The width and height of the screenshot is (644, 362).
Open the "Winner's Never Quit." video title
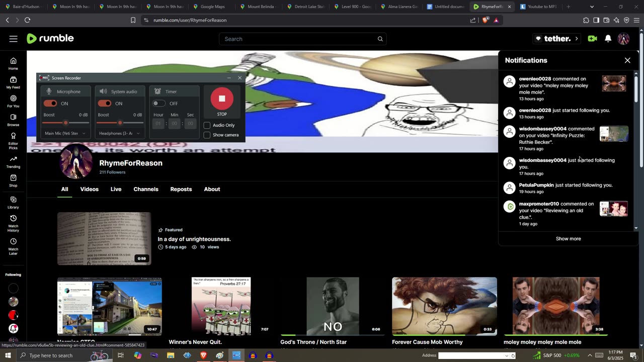(195, 342)
